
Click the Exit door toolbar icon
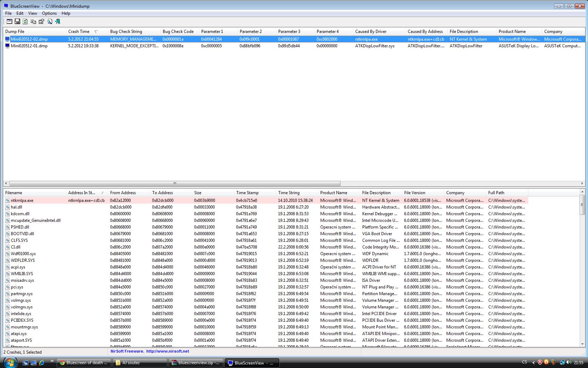[x=58, y=21]
